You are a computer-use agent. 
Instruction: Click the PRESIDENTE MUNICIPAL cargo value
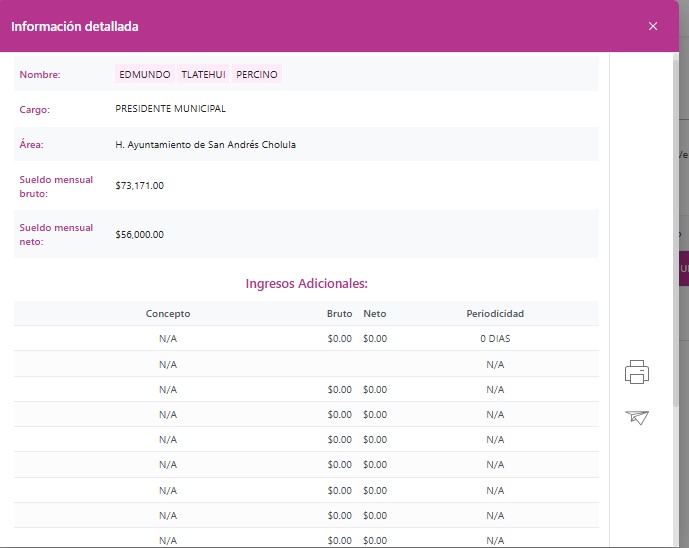[171, 109]
